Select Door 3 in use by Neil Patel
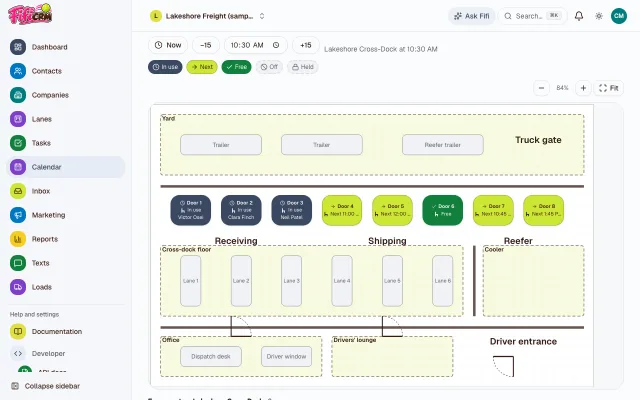Screen dimensions: 640x400 (x=291, y=210)
